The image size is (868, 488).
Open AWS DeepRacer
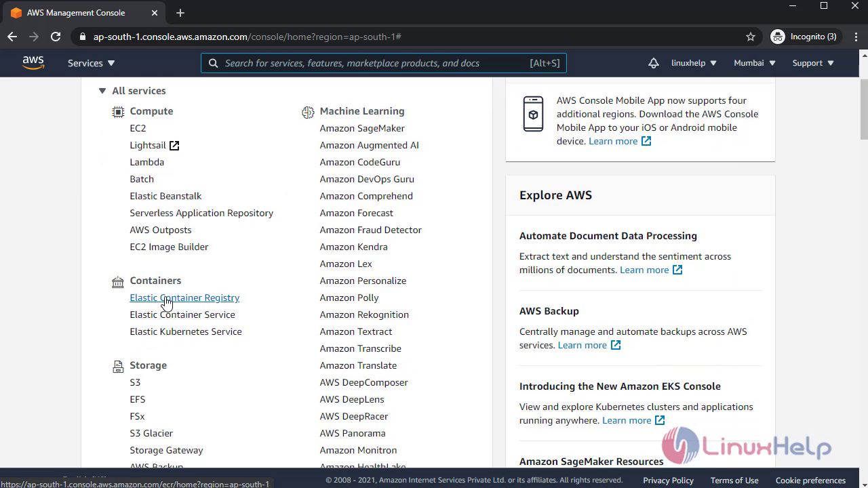click(x=353, y=416)
